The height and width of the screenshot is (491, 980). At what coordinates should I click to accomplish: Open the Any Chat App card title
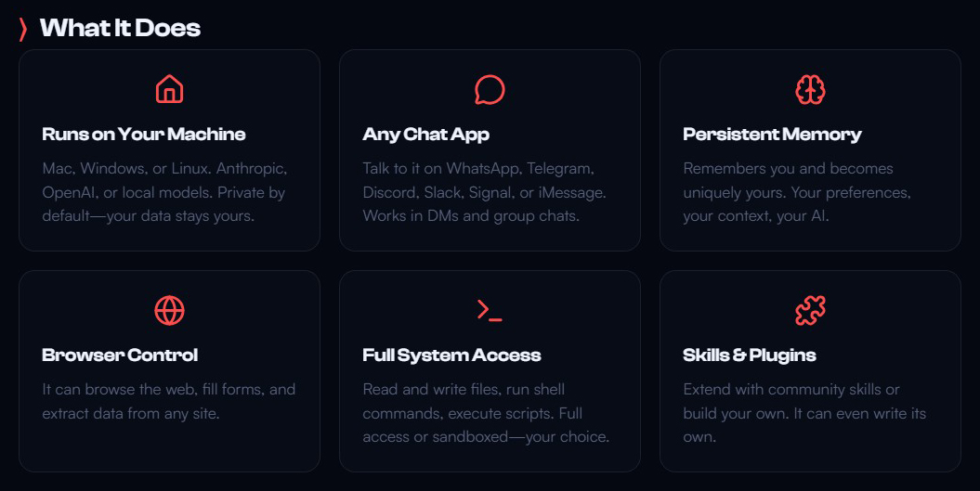(425, 134)
